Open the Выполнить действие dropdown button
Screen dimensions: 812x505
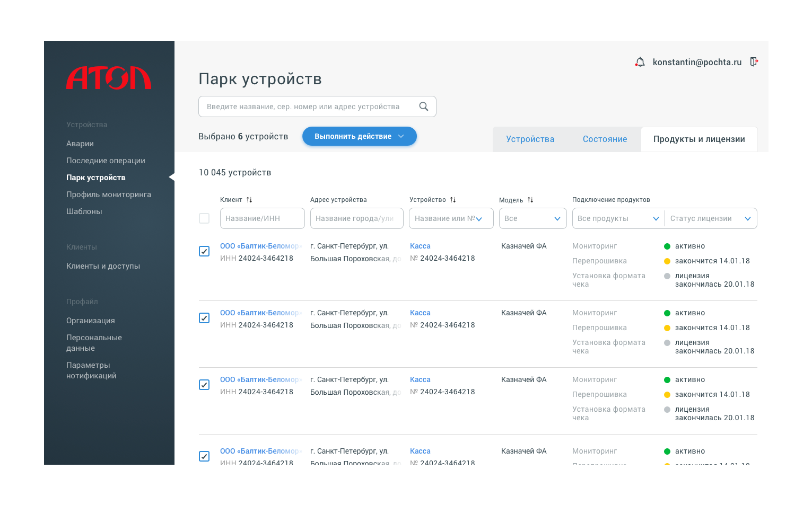point(360,136)
